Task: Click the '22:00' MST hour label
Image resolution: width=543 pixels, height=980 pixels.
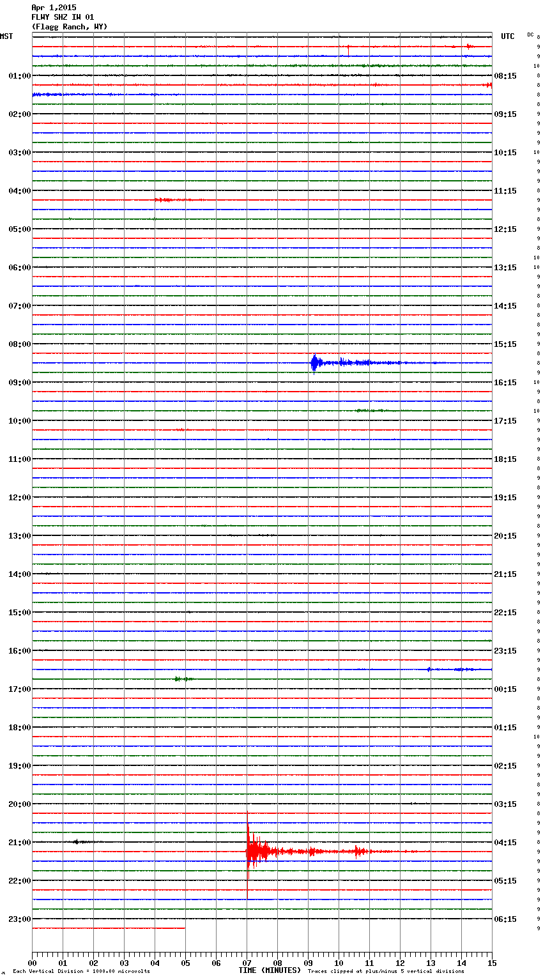Action: tap(20, 881)
